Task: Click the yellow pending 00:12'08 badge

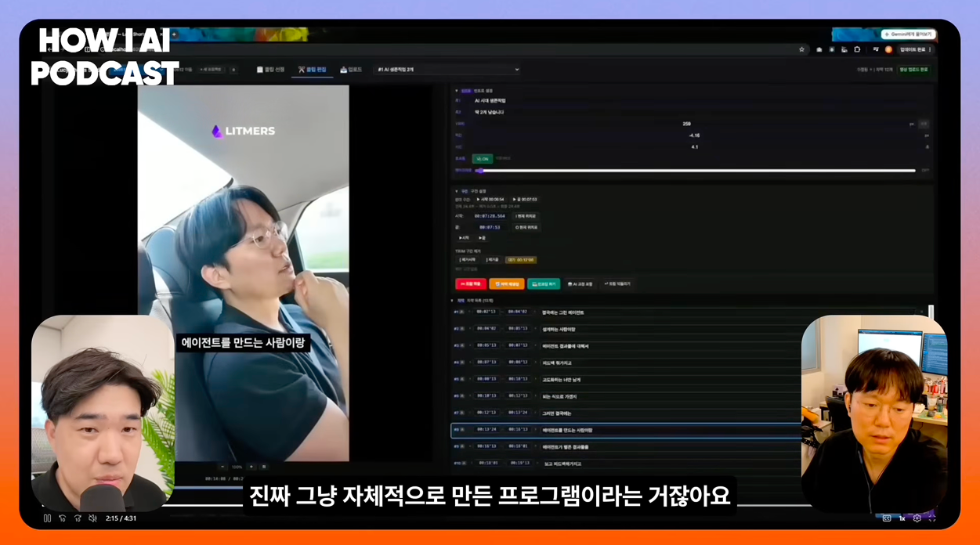Action: point(521,260)
